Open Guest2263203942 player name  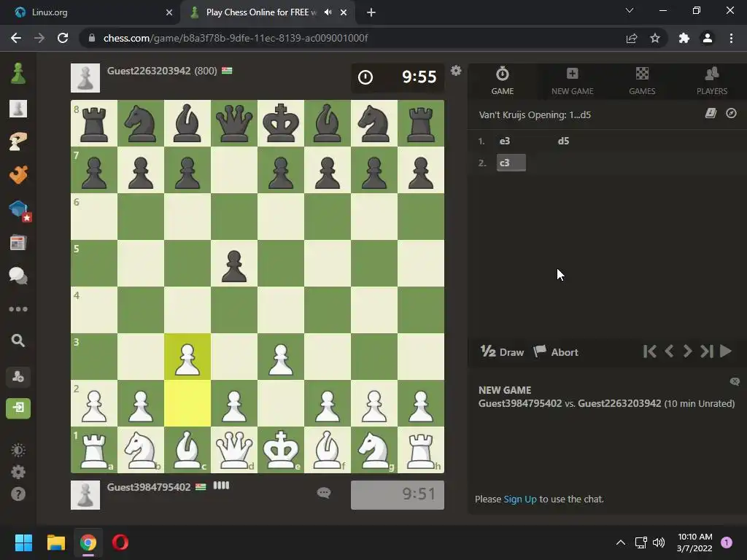click(149, 71)
